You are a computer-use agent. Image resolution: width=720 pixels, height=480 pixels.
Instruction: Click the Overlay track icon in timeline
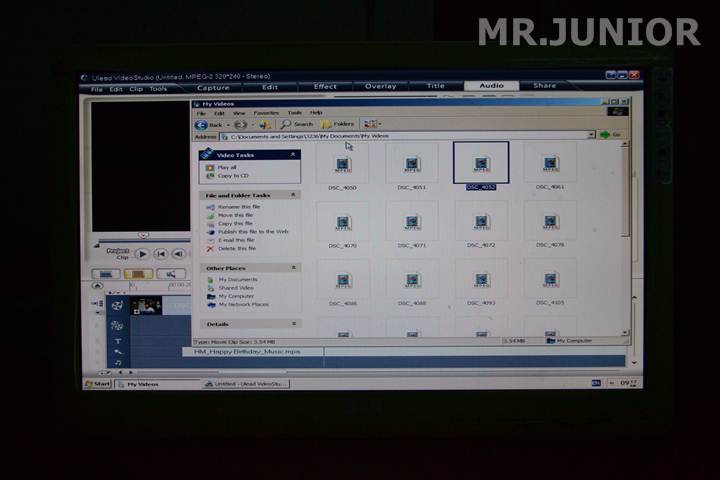click(118, 326)
